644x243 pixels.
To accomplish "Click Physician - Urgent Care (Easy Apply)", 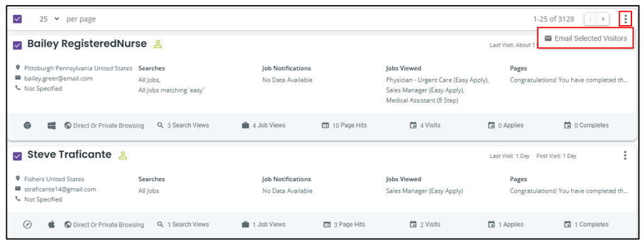I will pos(437,81).
